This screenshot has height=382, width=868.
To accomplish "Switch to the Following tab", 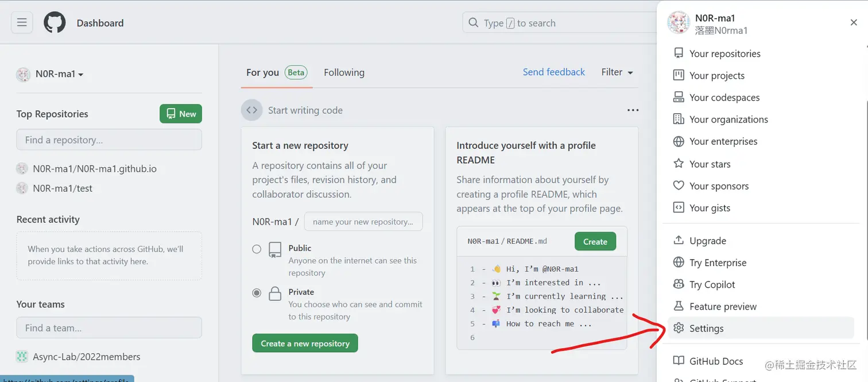I will click(x=344, y=72).
